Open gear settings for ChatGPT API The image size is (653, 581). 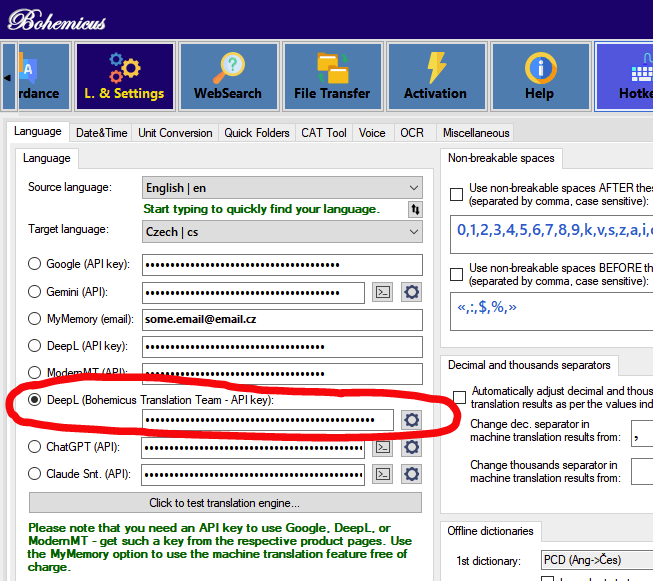[411, 447]
